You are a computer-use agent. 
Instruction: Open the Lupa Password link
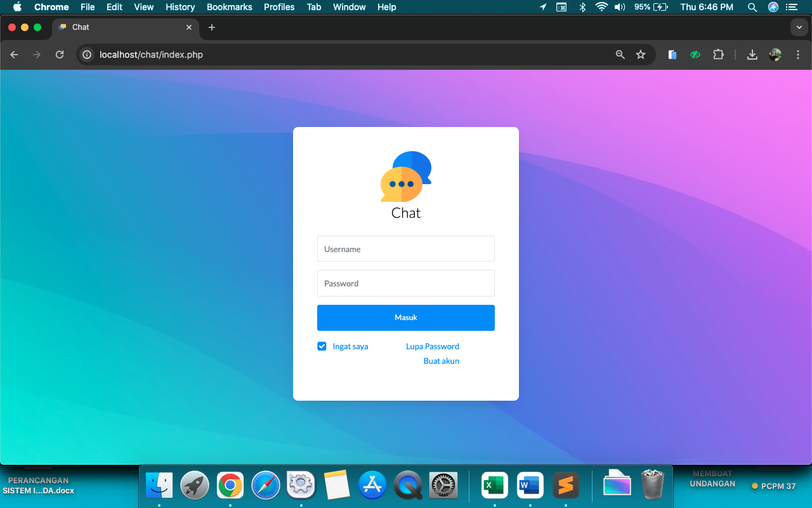(433, 346)
